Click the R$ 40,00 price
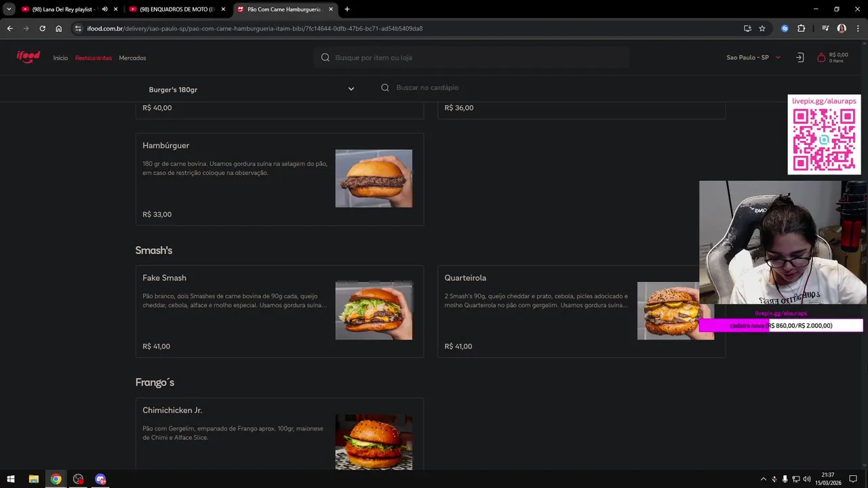 click(x=157, y=108)
